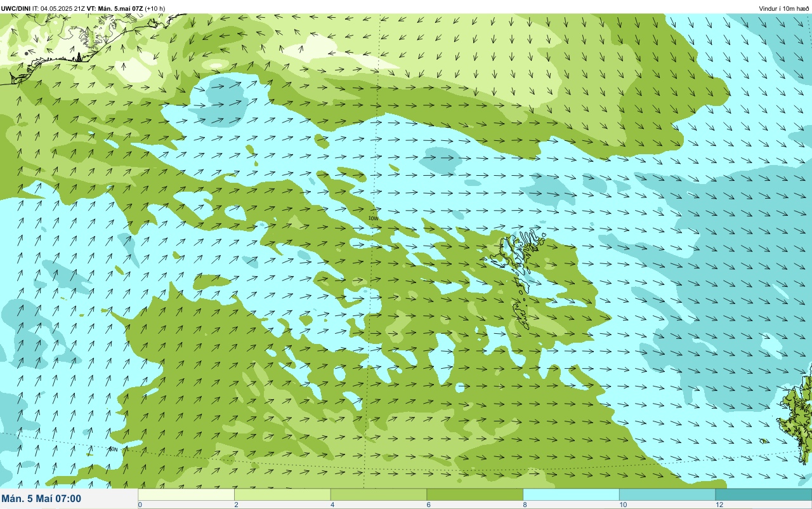Click the 6–8 m/s legend swatch

click(475, 494)
